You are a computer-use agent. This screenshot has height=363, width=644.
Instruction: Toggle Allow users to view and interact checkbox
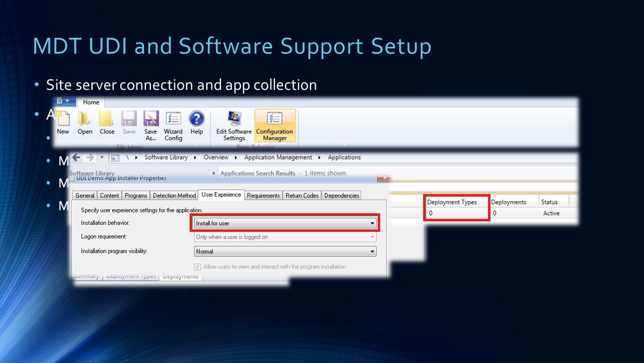coord(197,267)
